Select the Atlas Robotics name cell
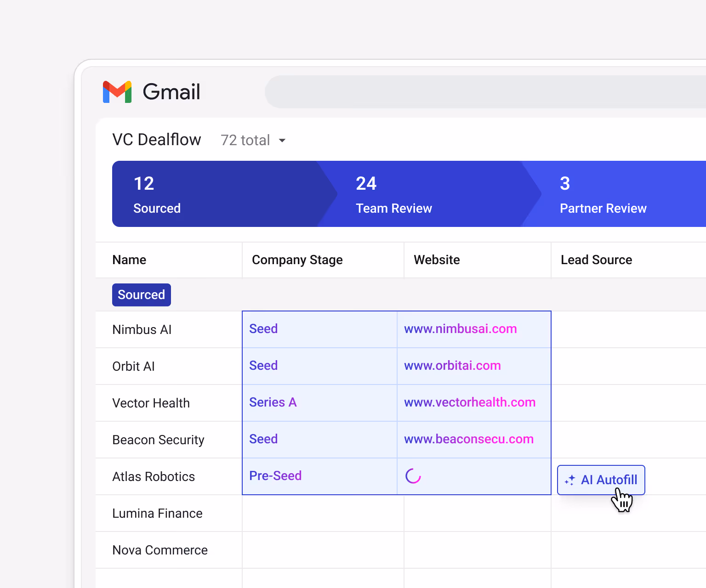Image resolution: width=706 pixels, height=588 pixels. pyautogui.click(x=169, y=477)
